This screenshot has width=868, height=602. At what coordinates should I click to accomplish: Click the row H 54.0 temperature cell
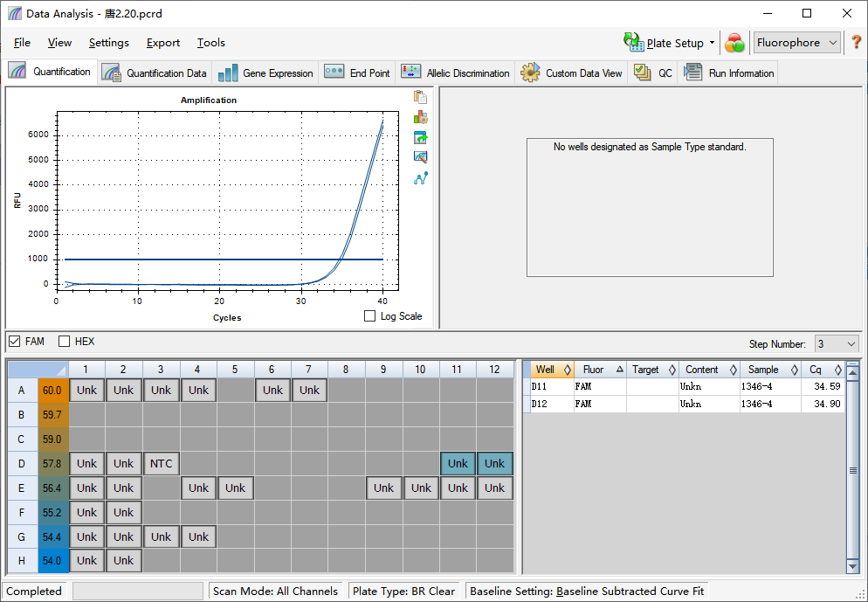click(52, 560)
